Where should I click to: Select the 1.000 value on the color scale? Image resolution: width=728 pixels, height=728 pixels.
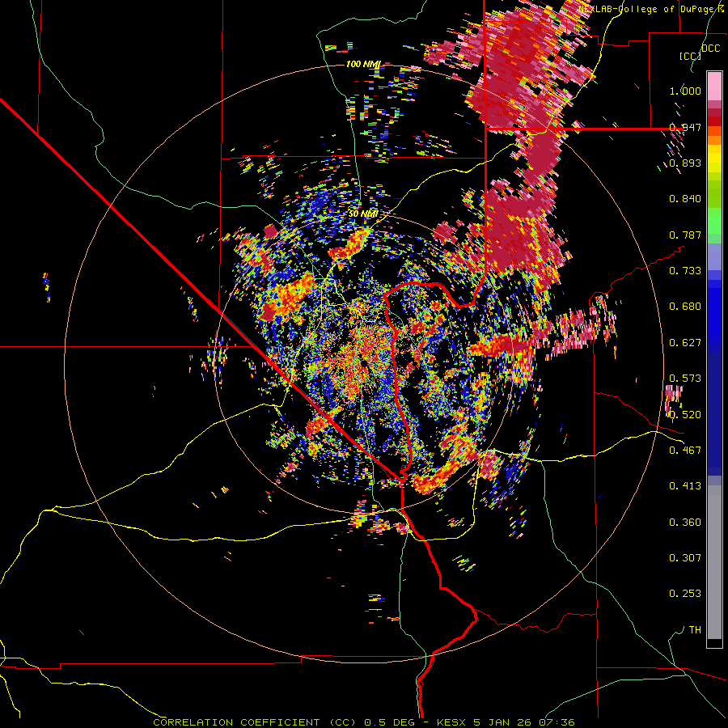(685, 91)
